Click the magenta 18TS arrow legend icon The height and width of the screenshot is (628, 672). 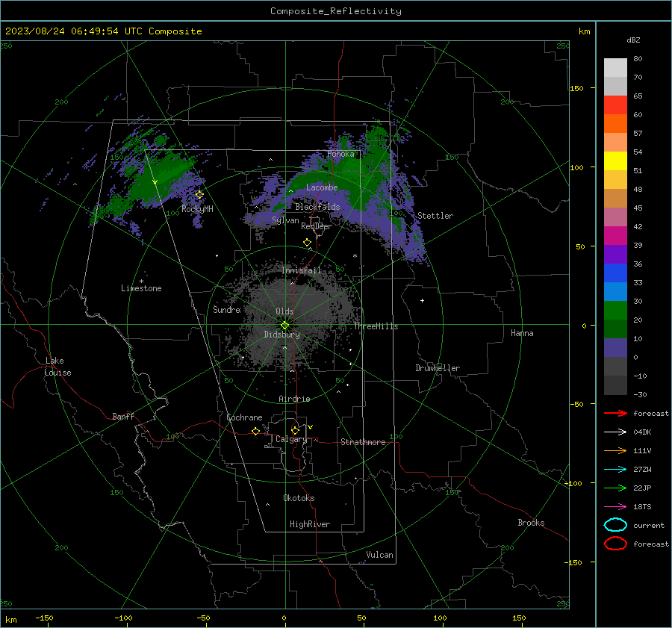(x=615, y=507)
